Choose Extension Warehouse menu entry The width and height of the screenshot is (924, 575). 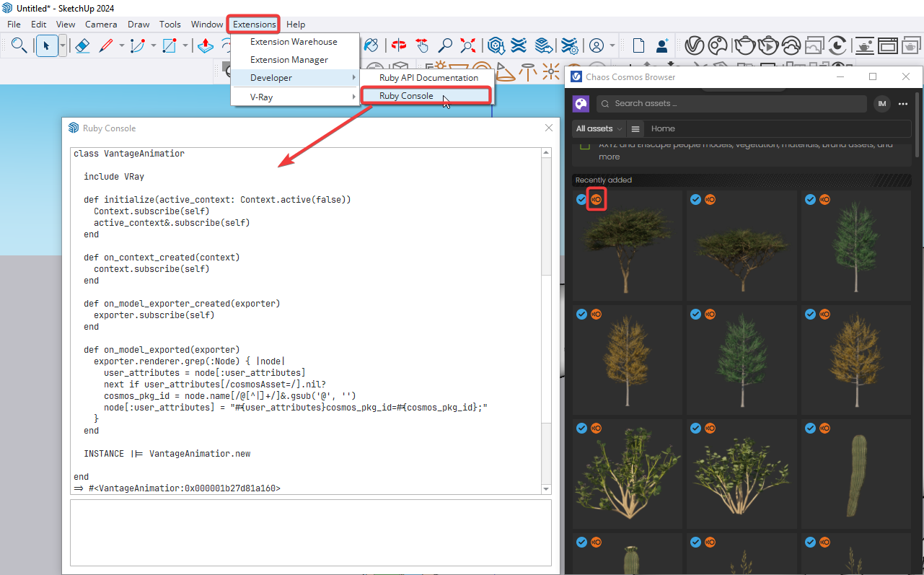[x=295, y=42]
